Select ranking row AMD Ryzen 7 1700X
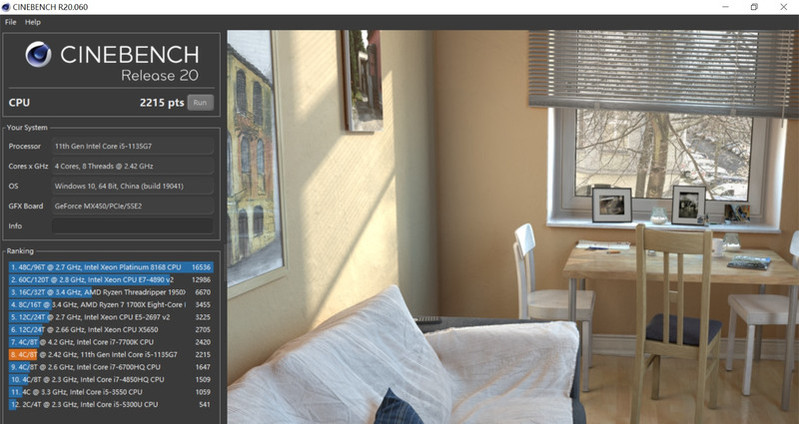 pyautogui.click(x=111, y=305)
